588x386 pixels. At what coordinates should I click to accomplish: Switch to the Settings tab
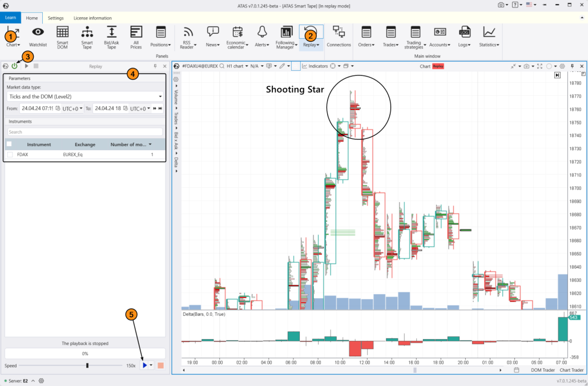(55, 18)
